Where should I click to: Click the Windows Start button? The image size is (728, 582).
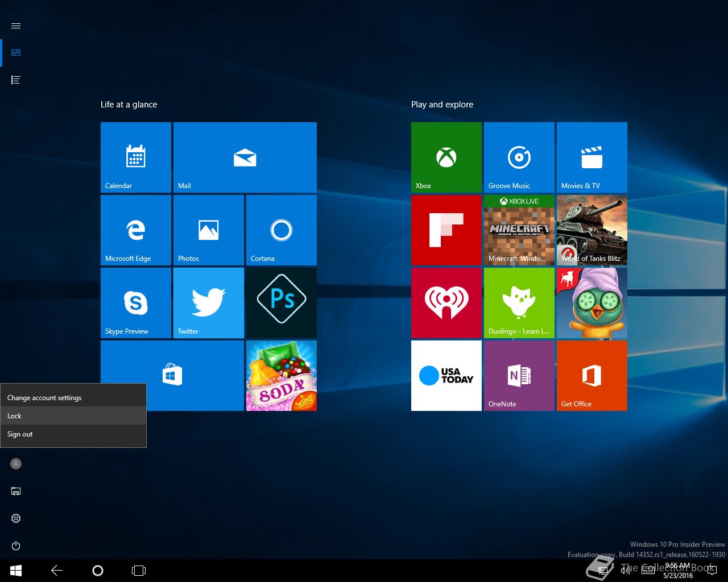tap(16, 571)
